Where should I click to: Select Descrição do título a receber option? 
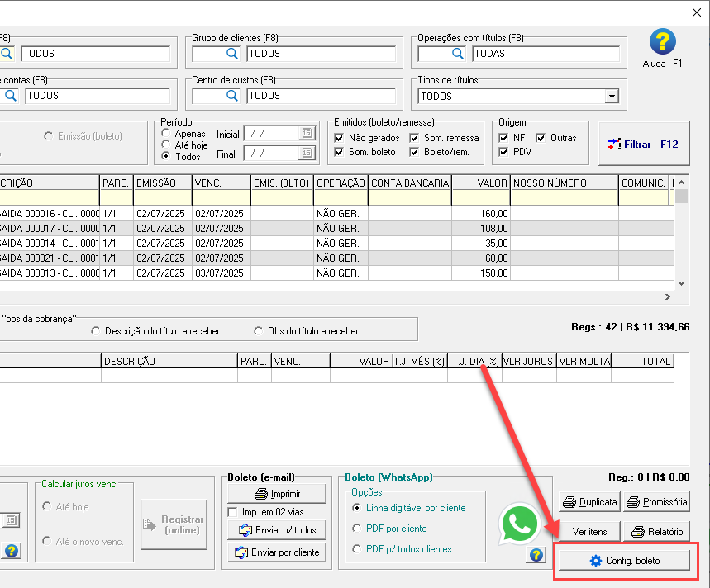point(96,331)
